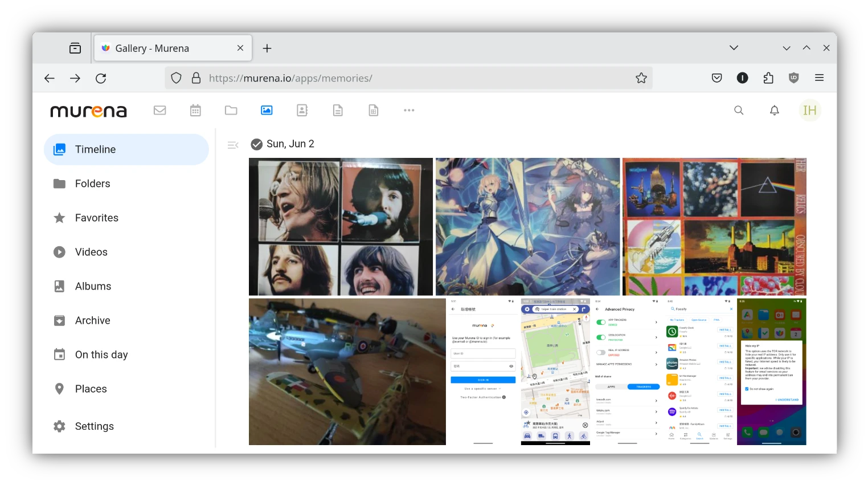Viewport: 868px width, 485px height.
Task: Open Settings in the sidebar
Action: 94,426
